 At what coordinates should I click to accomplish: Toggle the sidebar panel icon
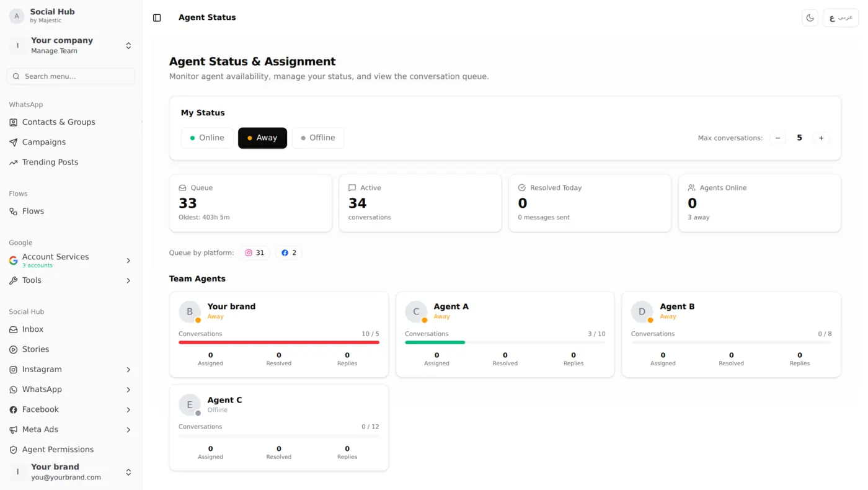[x=157, y=18]
